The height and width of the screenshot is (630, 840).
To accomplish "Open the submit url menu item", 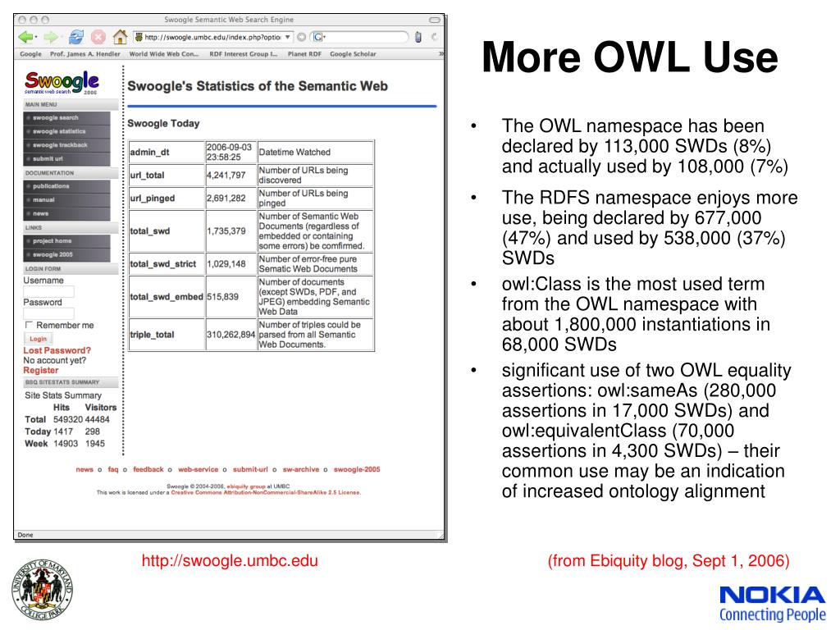I will pyautogui.click(x=67, y=158).
